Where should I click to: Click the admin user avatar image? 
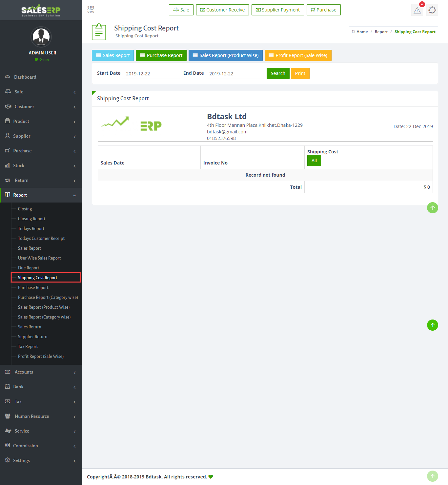tap(41, 37)
